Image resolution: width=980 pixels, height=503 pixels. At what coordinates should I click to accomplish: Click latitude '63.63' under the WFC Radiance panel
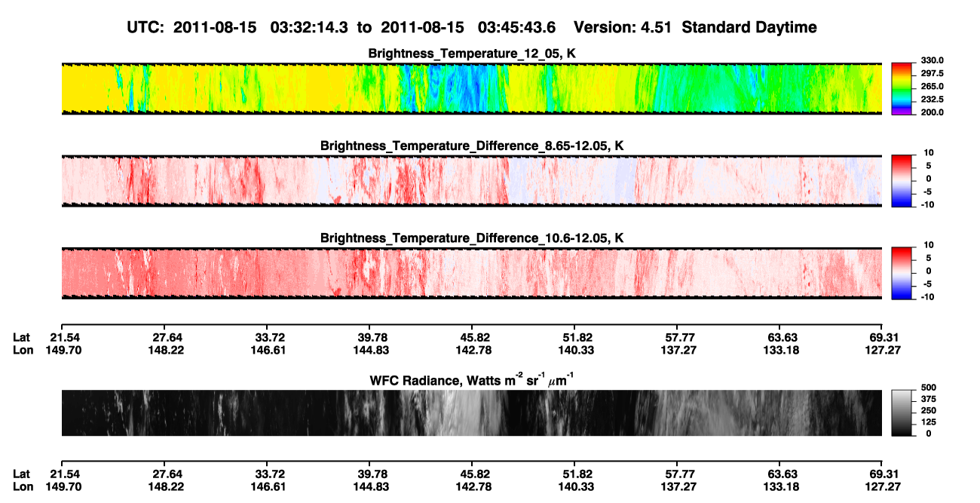click(782, 474)
